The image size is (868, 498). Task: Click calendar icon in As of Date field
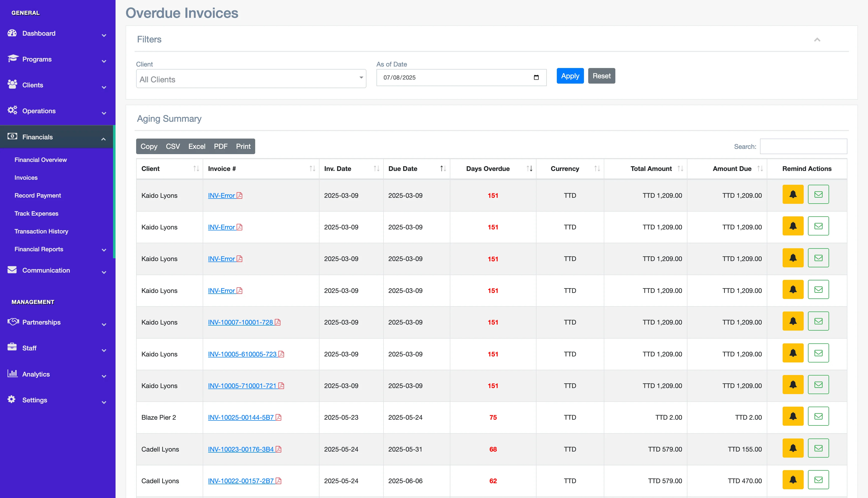(x=536, y=78)
